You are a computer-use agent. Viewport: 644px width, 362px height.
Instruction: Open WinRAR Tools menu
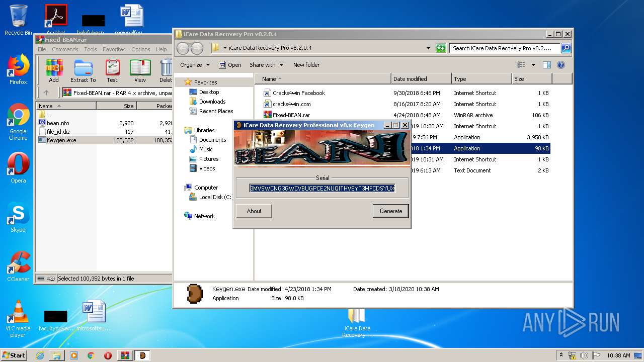[x=91, y=49]
